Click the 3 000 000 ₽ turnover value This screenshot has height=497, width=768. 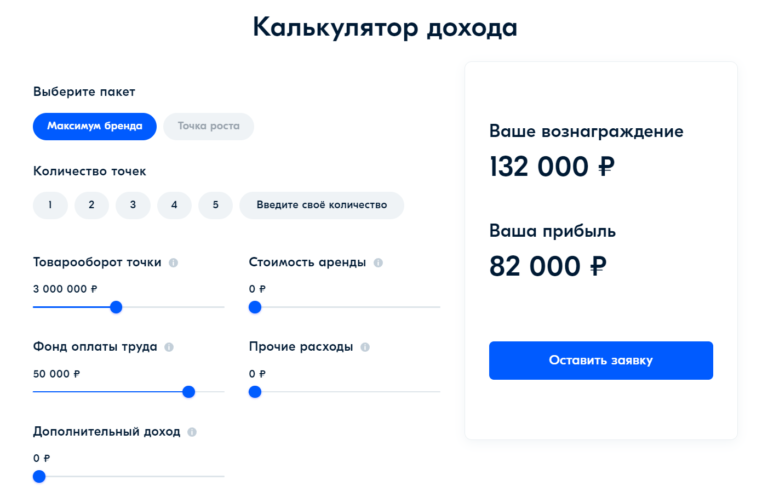pos(65,289)
